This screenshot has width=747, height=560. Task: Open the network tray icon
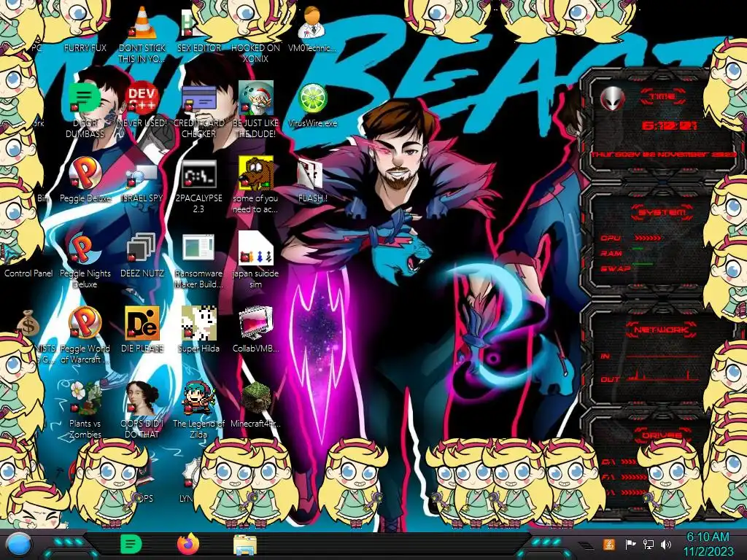pyautogui.click(x=648, y=544)
